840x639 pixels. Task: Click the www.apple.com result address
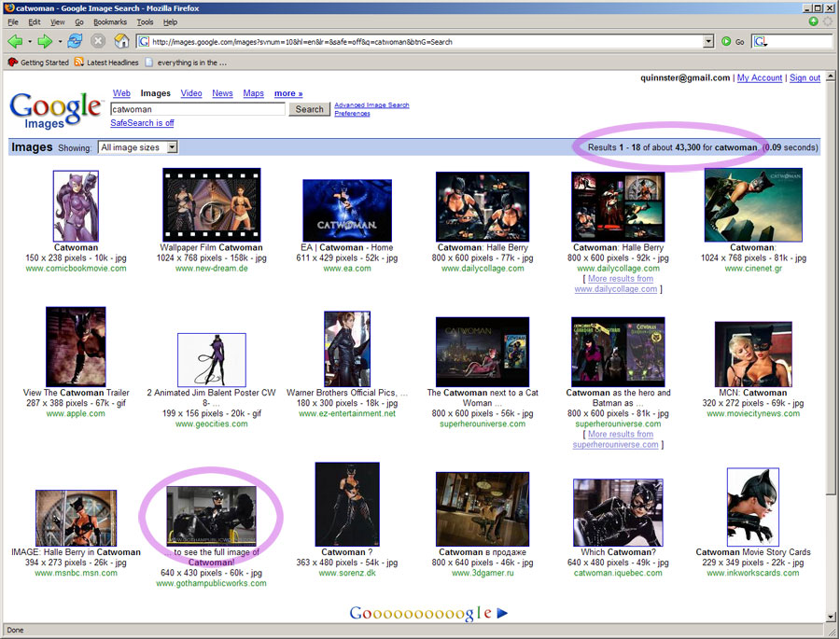77,413
